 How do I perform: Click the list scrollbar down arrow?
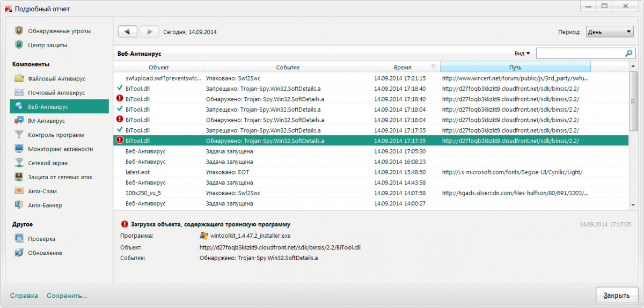(633, 205)
